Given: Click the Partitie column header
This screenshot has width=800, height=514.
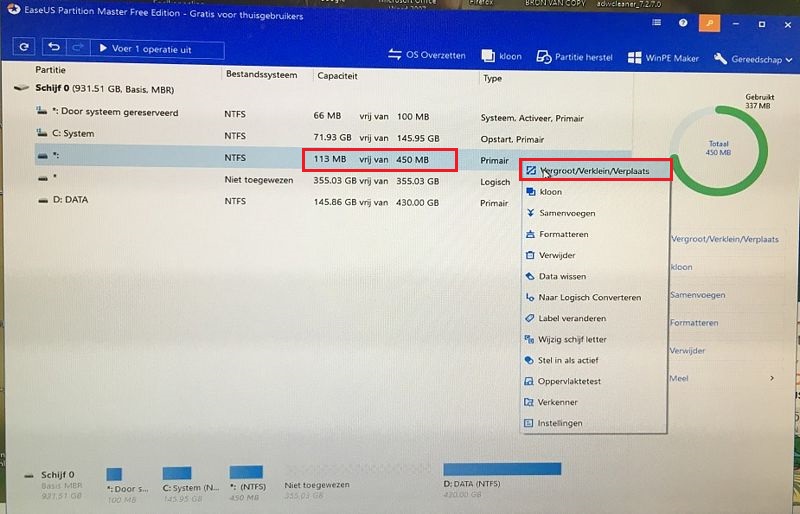Looking at the screenshot, I should click(x=50, y=70).
